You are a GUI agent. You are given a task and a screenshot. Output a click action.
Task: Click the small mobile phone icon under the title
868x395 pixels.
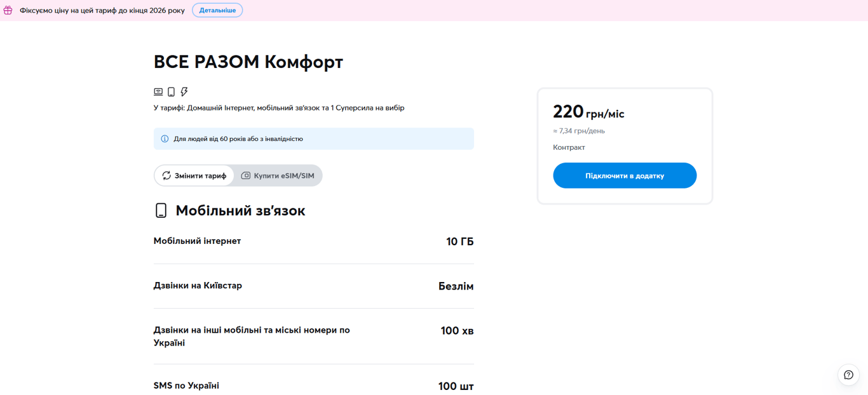tap(171, 92)
